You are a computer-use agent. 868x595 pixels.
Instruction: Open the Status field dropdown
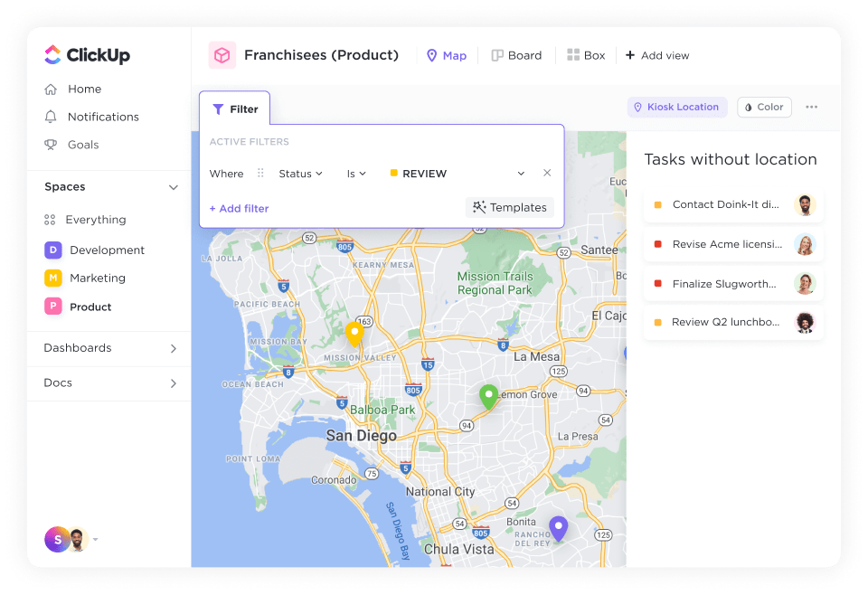pyautogui.click(x=300, y=174)
